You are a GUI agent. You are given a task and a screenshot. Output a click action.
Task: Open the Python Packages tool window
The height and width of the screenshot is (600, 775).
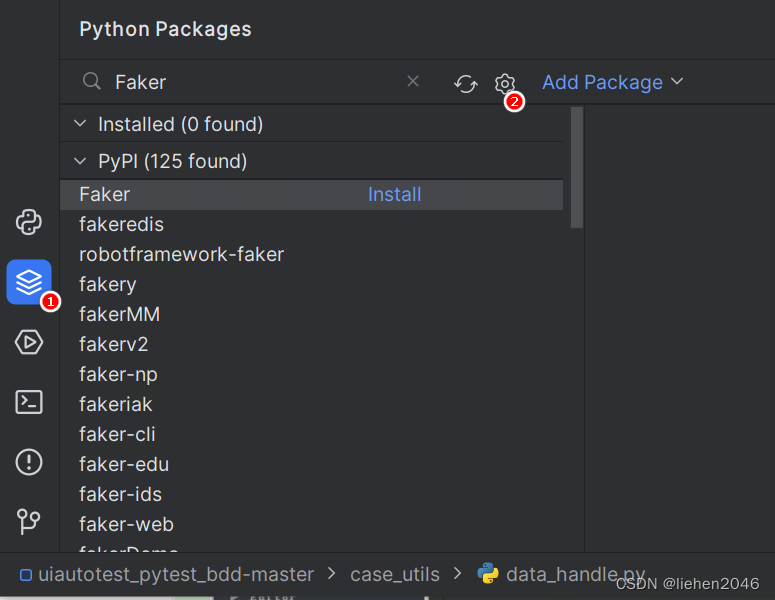29,282
